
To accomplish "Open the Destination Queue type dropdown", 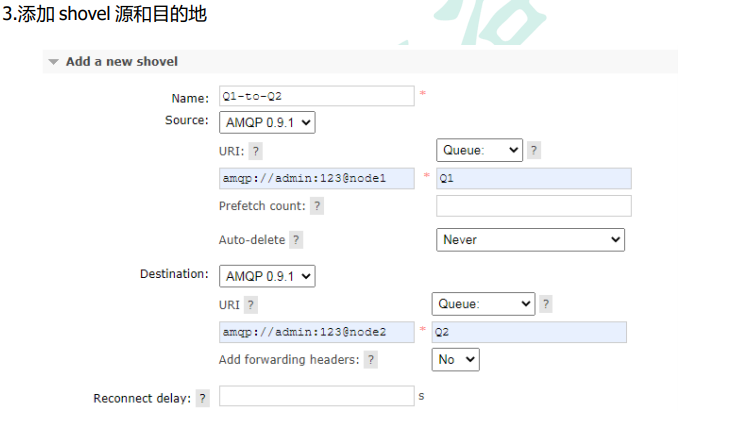I will [483, 304].
